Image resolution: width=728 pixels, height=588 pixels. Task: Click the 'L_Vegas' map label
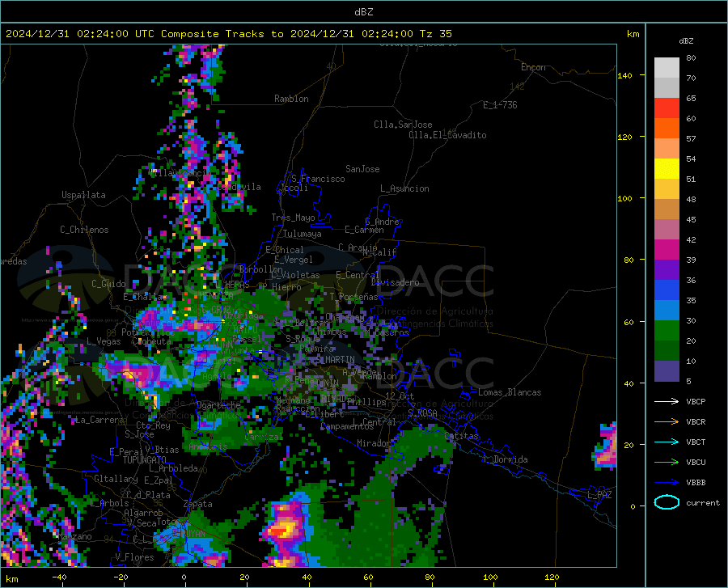(x=104, y=341)
